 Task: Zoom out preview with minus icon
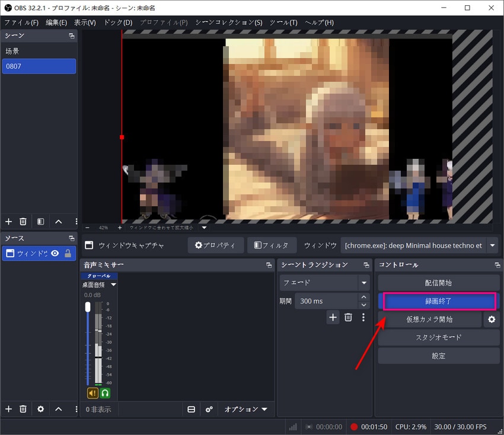coord(87,228)
